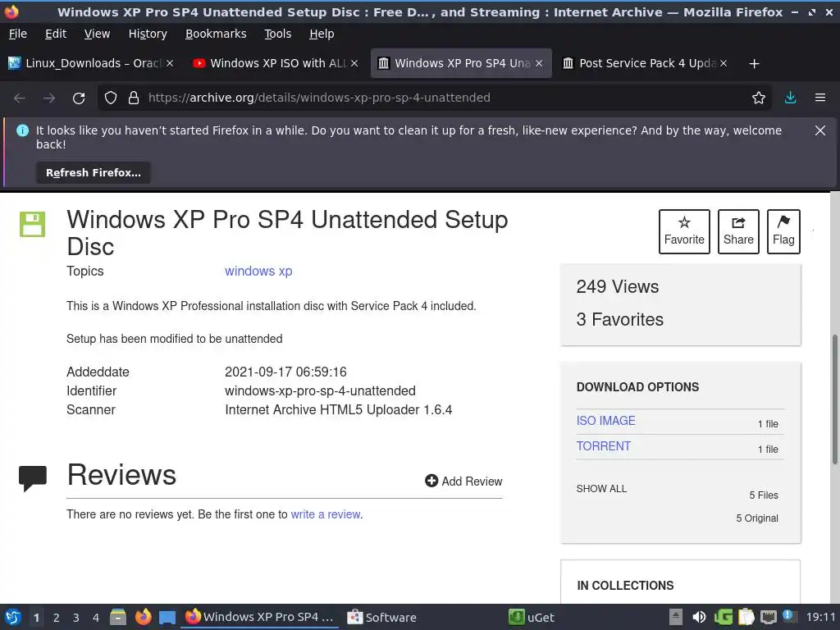
Task: Go back to the previous page
Action: click(x=20, y=98)
